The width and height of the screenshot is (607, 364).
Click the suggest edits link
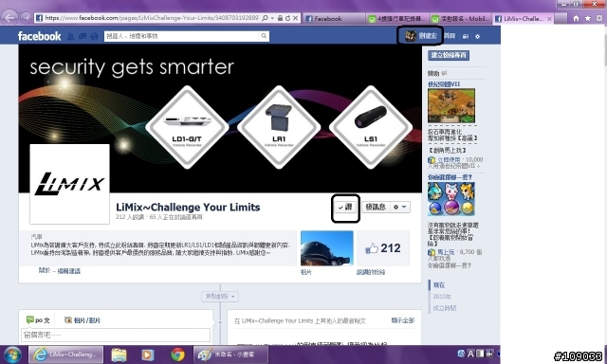69,271
